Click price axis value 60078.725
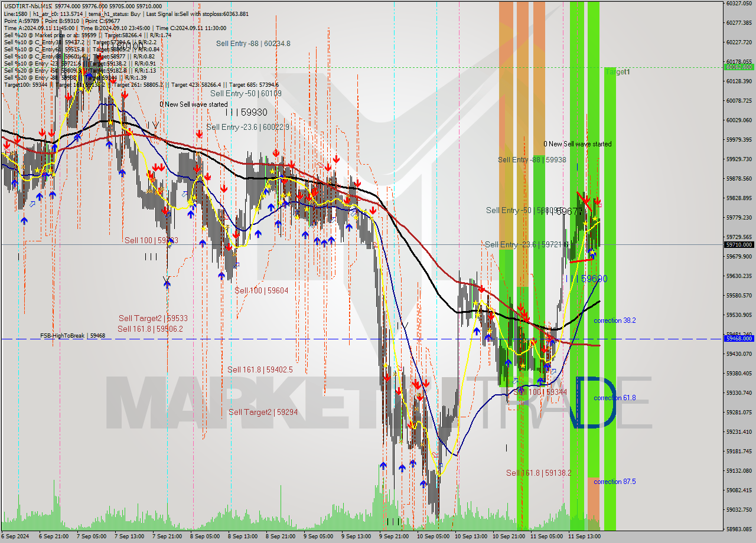The width and height of the screenshot is (756, 543). coord(739,100)
